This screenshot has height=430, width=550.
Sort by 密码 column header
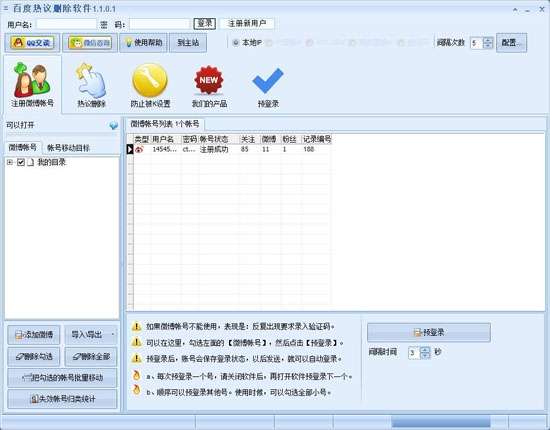coord(190,139)
